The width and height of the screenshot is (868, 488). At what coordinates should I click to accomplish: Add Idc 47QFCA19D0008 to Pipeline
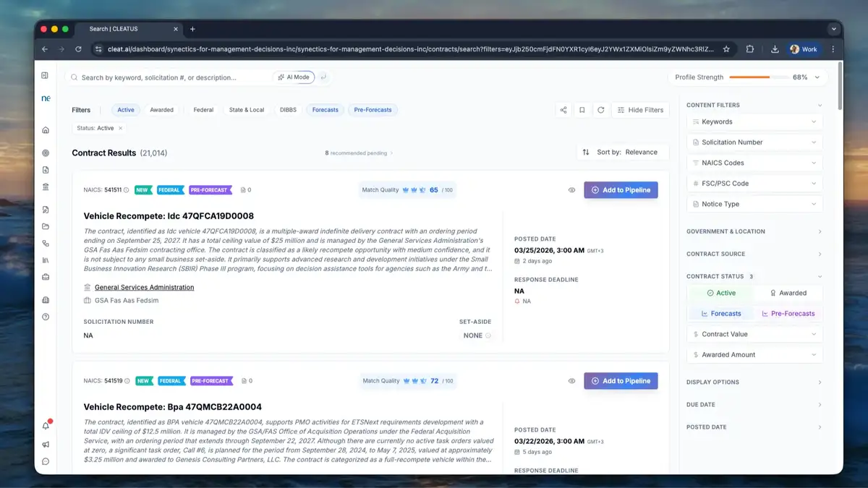click(x=621, y=190)
